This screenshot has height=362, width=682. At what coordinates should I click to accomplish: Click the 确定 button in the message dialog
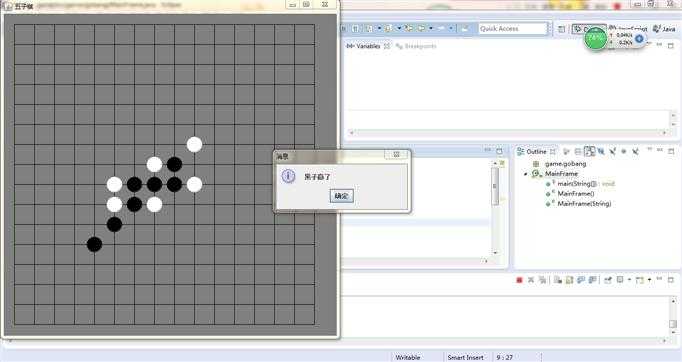pyautogui.click(x=341, y=196)
